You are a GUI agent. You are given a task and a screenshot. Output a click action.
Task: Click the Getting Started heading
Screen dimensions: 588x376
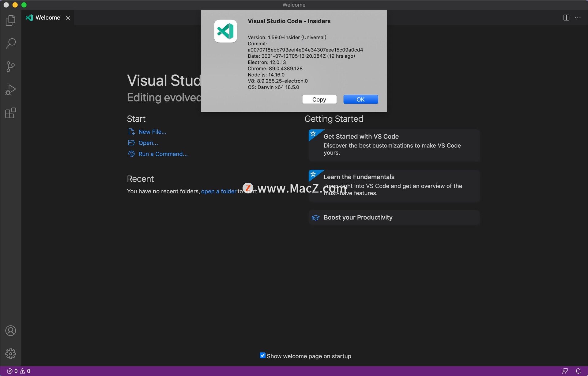tap(334, 119)
